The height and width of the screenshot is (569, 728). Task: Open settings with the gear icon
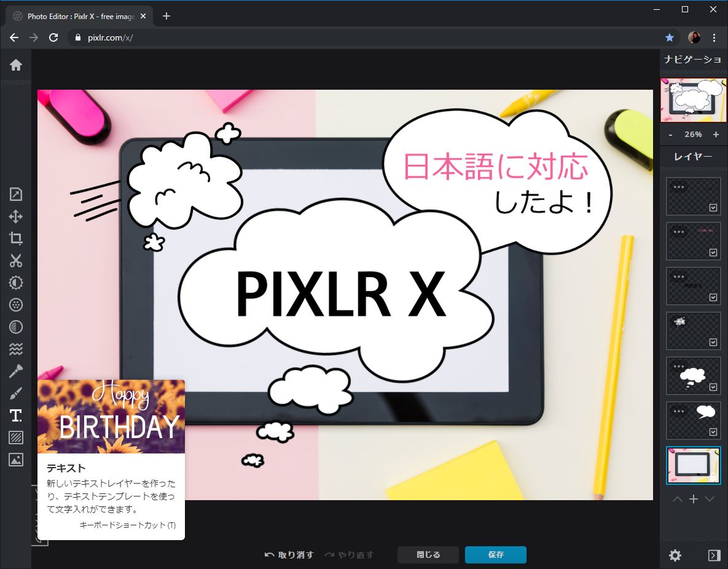point(675,555)
